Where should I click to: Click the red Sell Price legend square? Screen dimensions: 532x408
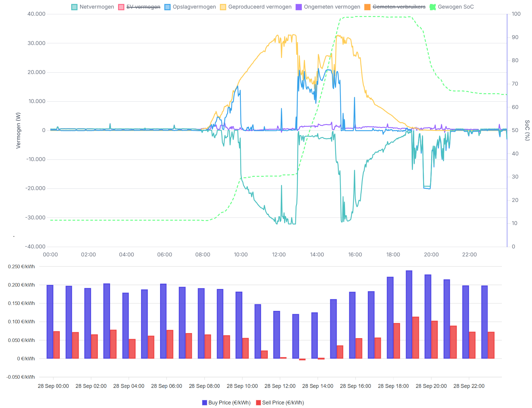pyautogui.click(x=258, y=403)
